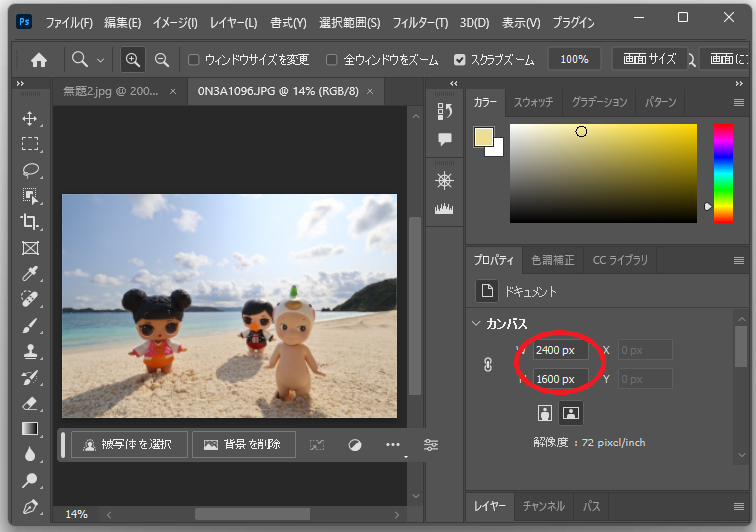This screenshot has height=532, width=756.
Task: Select the Eyedropper tool
Action: [x=30, y=273]
